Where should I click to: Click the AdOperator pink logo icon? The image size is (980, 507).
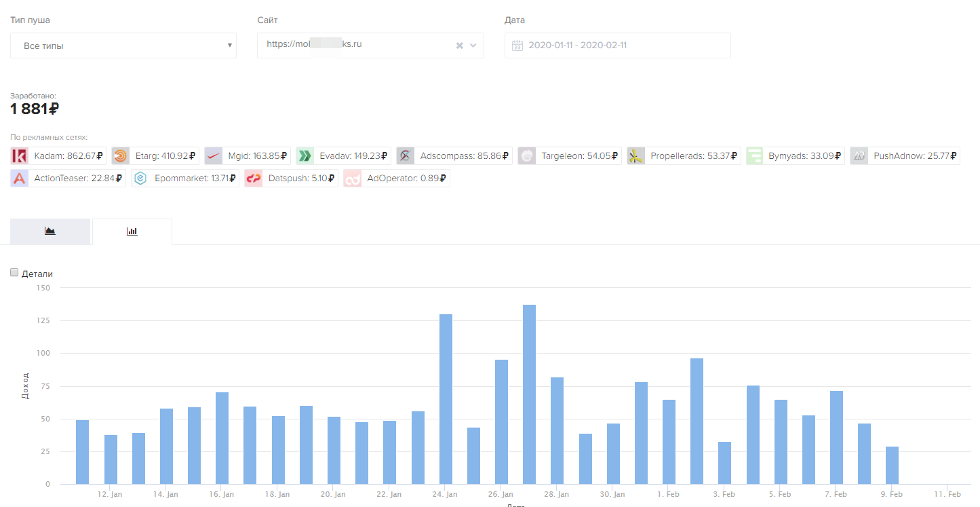coord(352,179)
